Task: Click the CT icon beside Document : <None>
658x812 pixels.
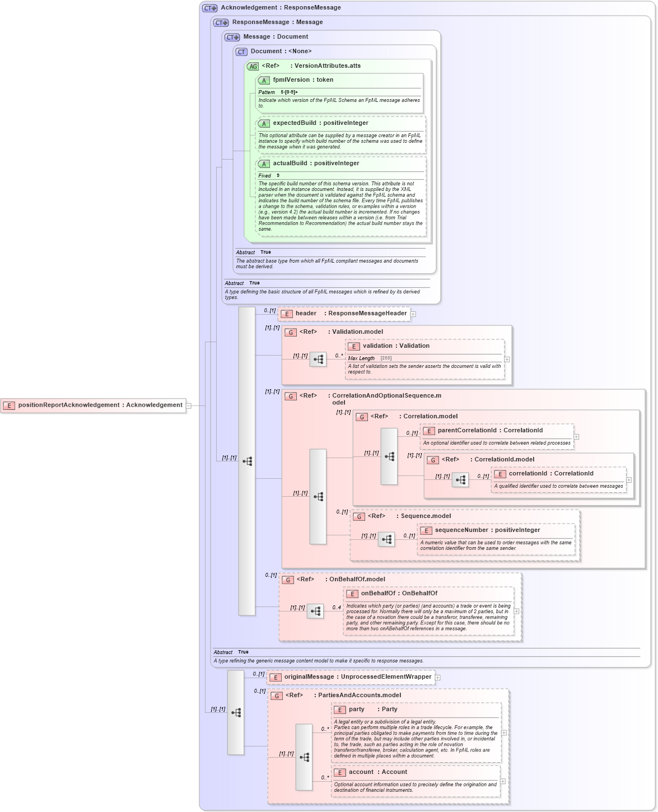Action: point(241,52)
